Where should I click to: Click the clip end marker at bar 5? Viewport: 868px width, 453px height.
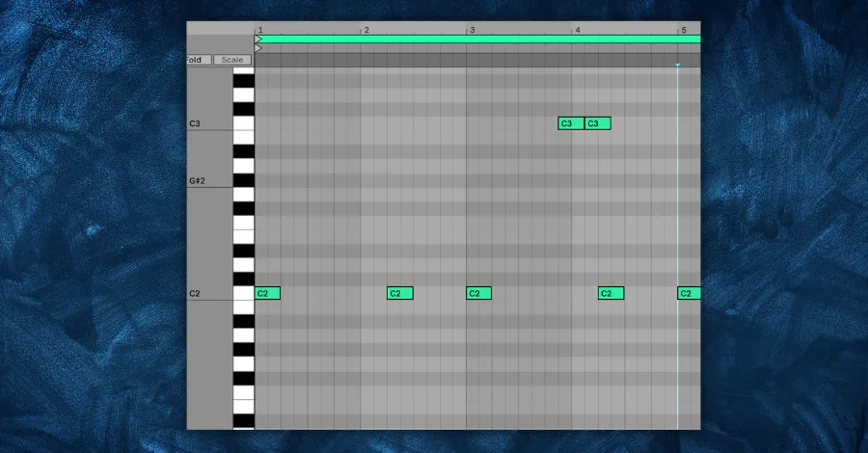pos(678,66)
